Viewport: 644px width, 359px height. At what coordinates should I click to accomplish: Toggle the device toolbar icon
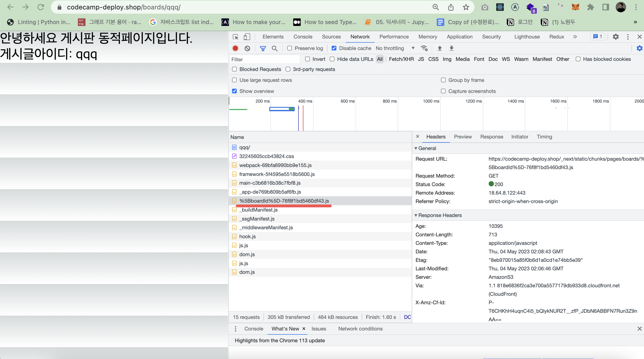click(x=247, y=37)
